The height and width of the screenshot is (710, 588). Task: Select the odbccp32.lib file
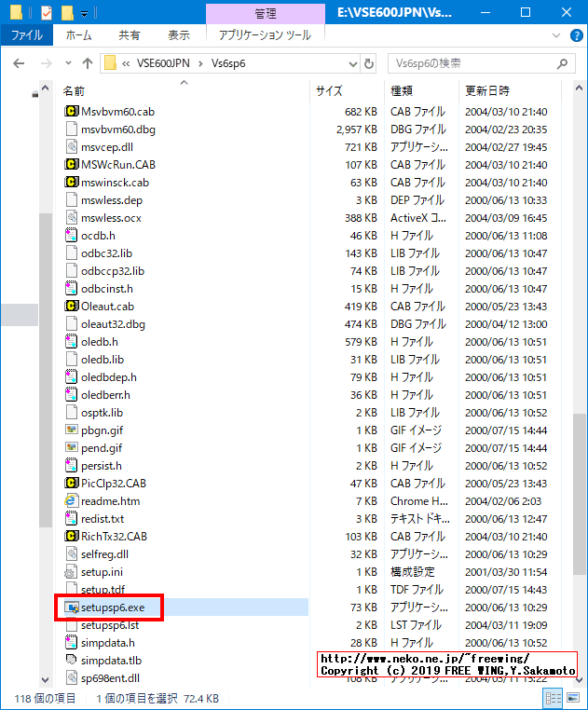[x=113, y=271]
